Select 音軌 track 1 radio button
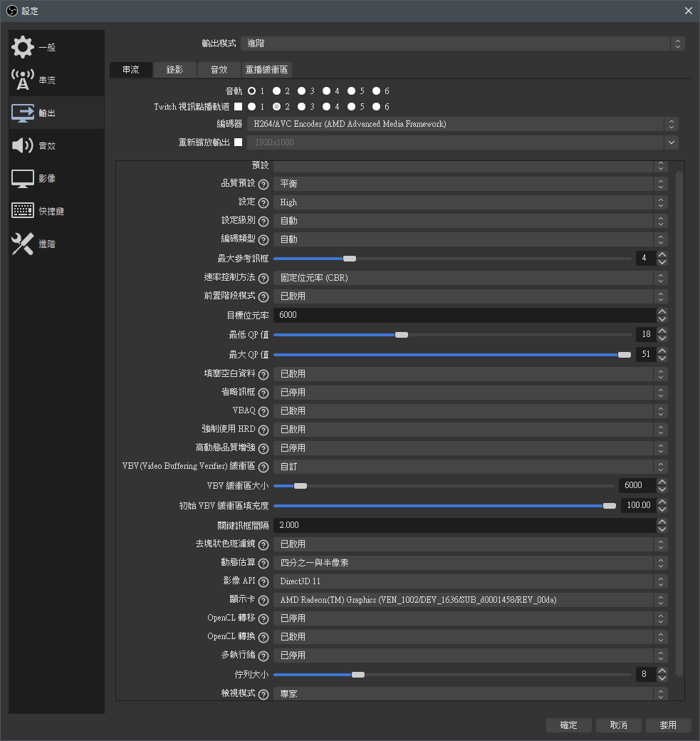This screenshot has height=741, width=700. coord(252,90)
